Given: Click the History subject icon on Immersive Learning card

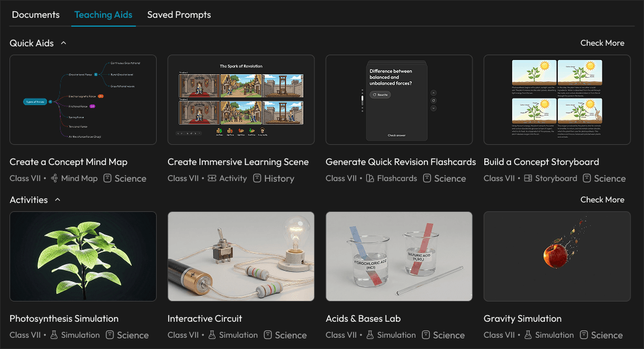Looking at the screenshot, I should click(256, 178).
